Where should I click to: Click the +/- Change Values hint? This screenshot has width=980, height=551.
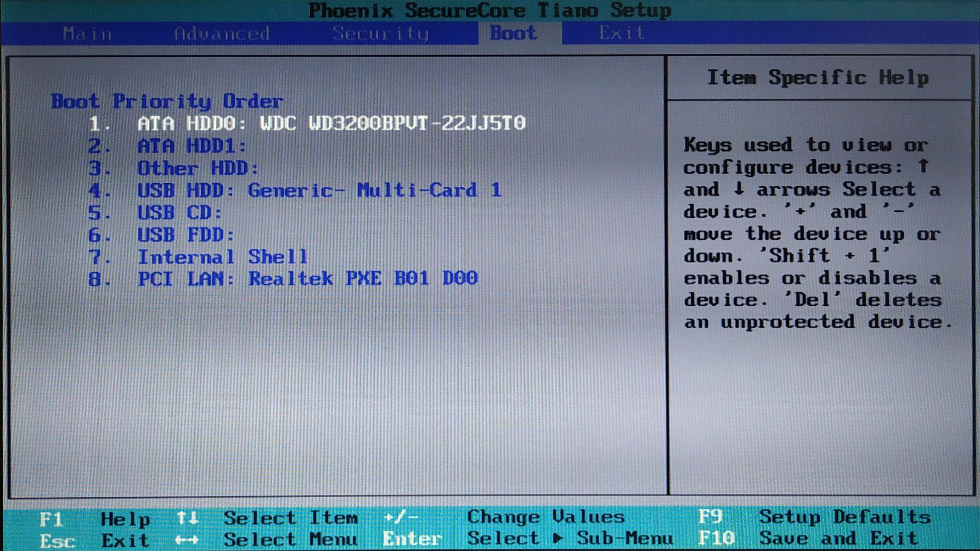[x=504, y=517]
